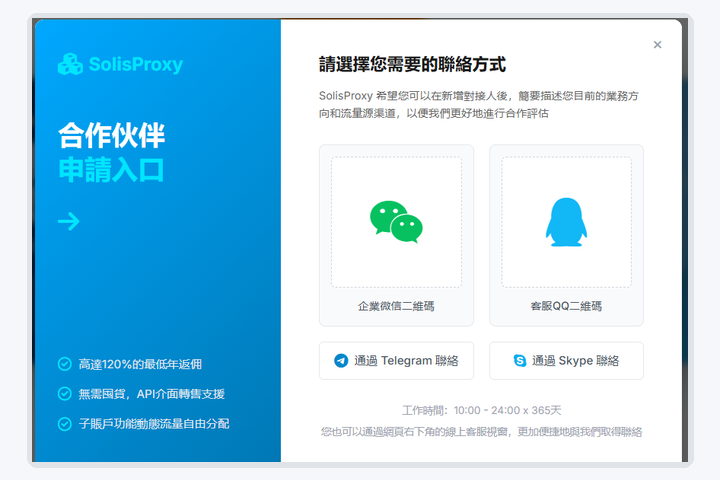This screenshot has width=720, height=480.
Task: Click the Telegram paper plane icon
Action: pyautogui.click(x=341, y=361)
